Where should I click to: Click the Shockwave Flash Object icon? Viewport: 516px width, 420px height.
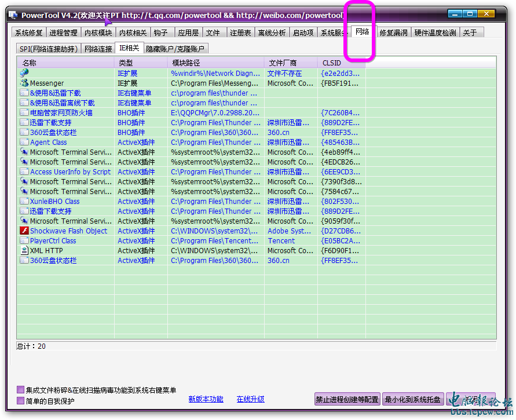[24, 231]
